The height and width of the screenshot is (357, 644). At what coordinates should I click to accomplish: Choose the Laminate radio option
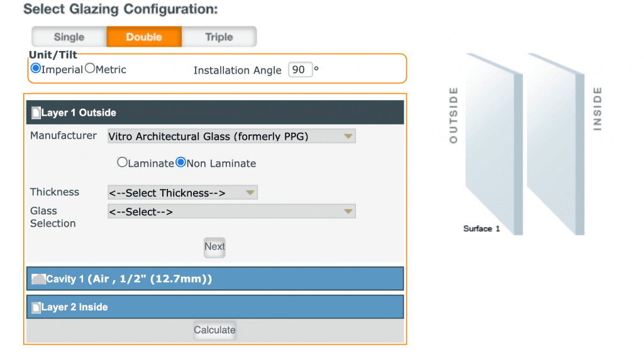click(x=122, y=162)
